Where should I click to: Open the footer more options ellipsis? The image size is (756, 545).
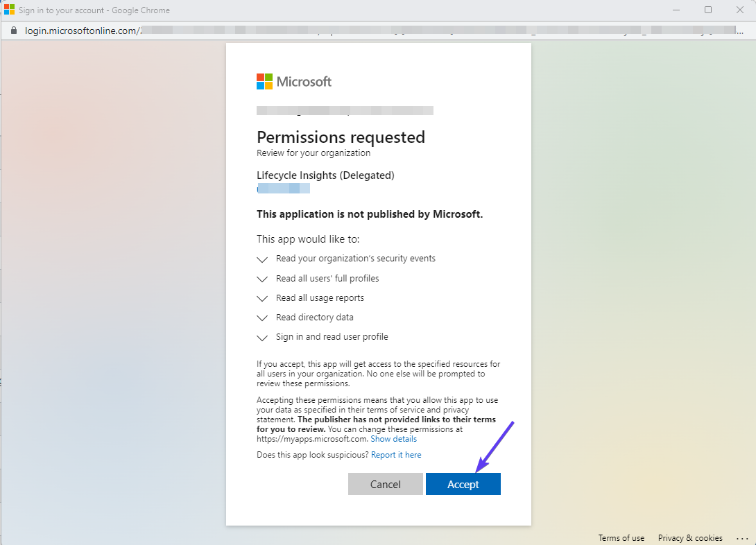click(742, 538)
